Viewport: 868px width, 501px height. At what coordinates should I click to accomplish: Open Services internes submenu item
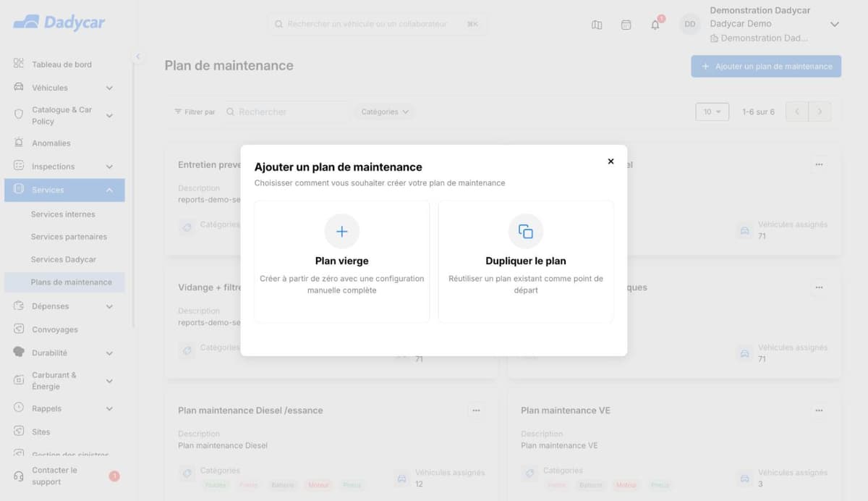[x=63, y=214]
